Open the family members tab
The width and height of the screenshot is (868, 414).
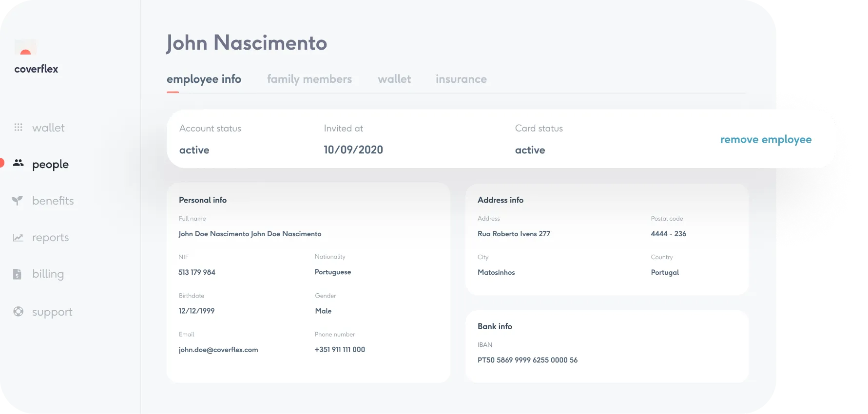click(309, 79)
